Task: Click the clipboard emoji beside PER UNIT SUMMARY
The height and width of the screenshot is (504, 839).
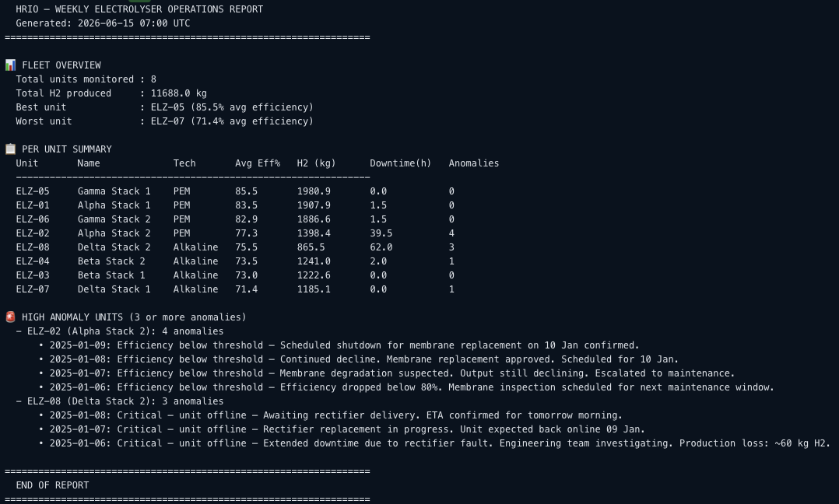Action: (x=10, y=149)
